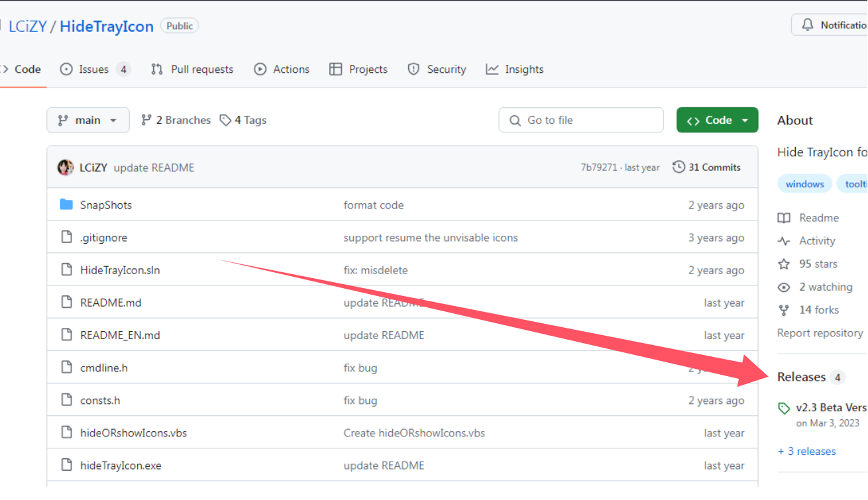Open 'fix: misdelete' commit message
This screenshot has height=500, width=868.
coord(376,270)
